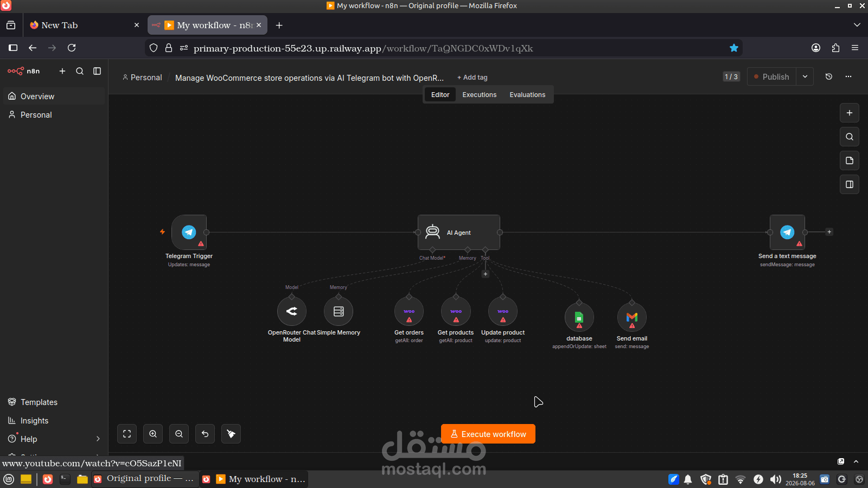
Task: List all Firefox tabs
Action: pyautogui.click(x=857, y=25)
